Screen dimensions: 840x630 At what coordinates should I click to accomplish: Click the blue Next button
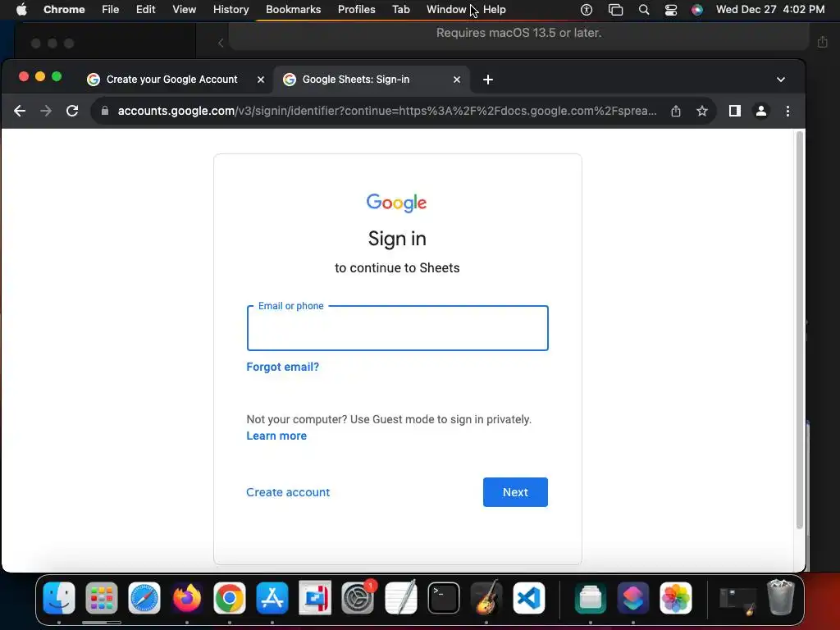click(515, 492)
